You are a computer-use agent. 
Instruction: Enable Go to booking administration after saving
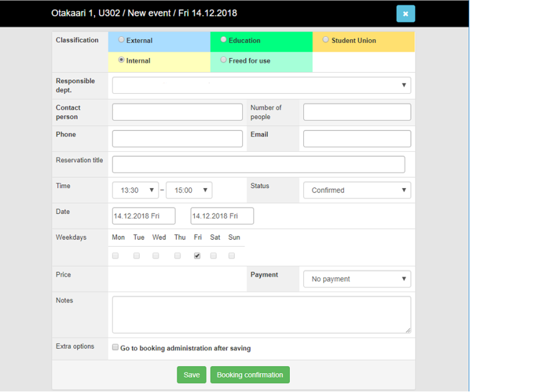point(116,348)
